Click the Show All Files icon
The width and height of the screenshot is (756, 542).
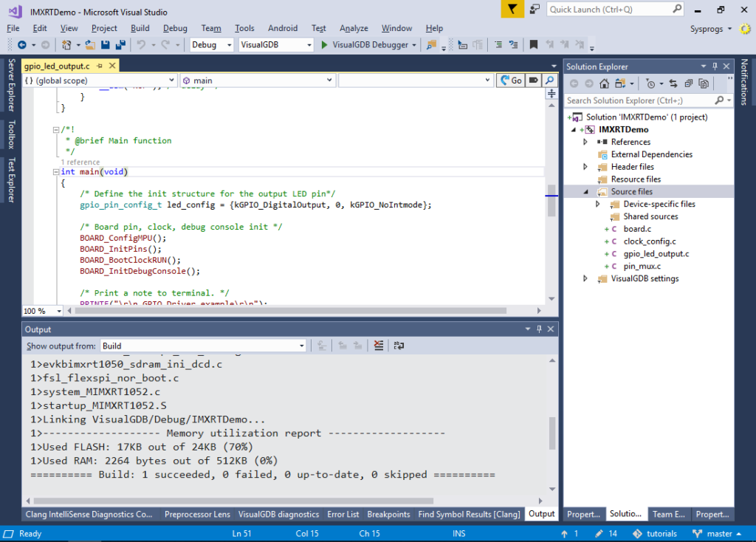point(704,84)
